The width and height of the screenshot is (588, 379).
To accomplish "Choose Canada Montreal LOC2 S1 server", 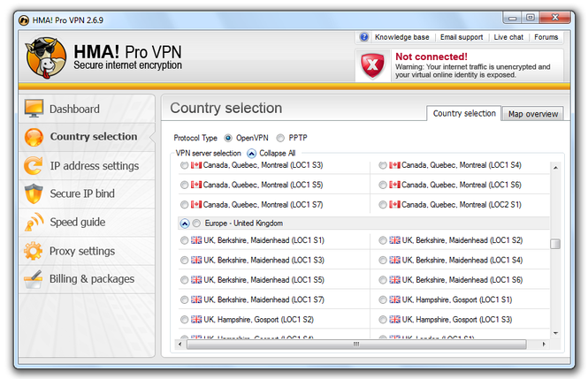I will click(x=383, y=205).
